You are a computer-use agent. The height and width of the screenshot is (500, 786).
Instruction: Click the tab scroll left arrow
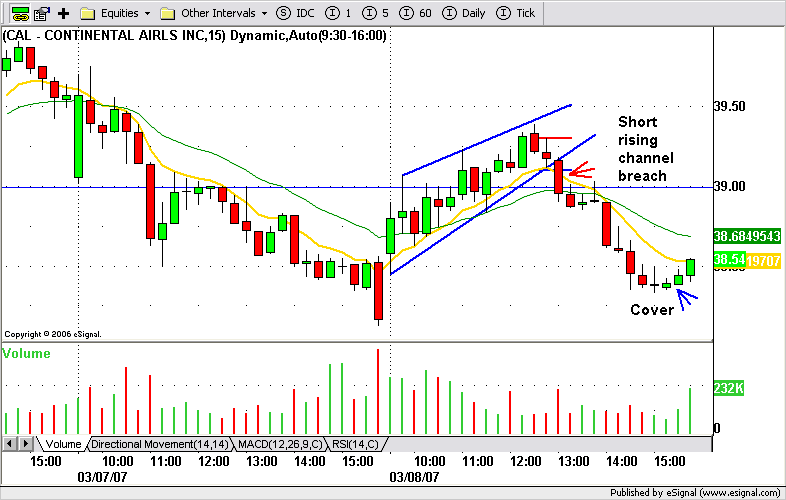pyautogui.click(x=10, y=444)
